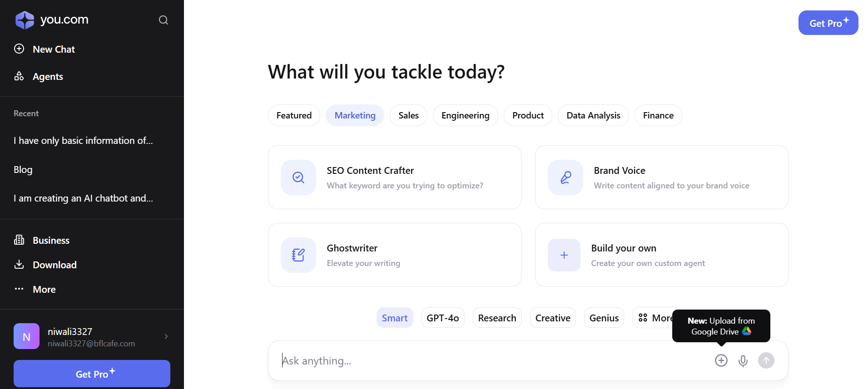Viewport: 868px width, 389px height.
Task: Select the Data Analysis category tab
Action: [x=593, y=116]
